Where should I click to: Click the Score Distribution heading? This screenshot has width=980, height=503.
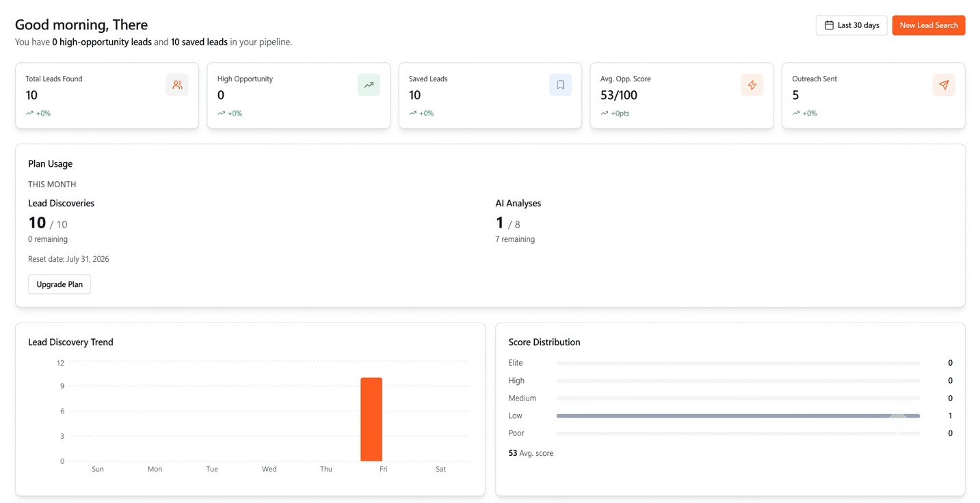click(x=544, y=342)
